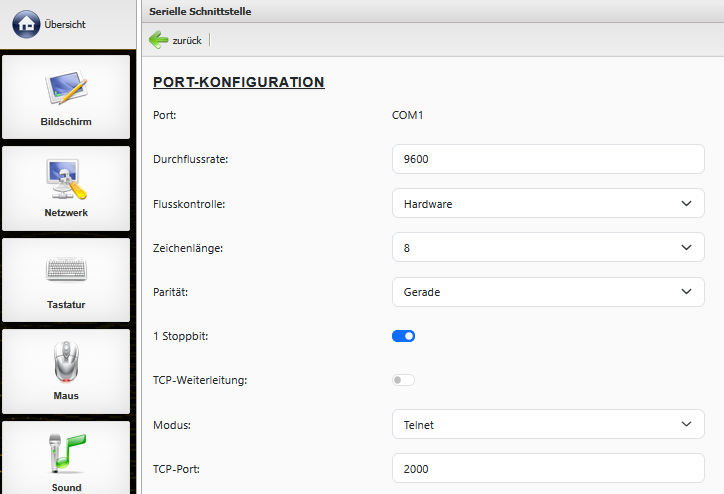Disable the 1 Stoppbit toggle
Image resolution: width=724 pixels, height=494 pixels.
[403, 336]
